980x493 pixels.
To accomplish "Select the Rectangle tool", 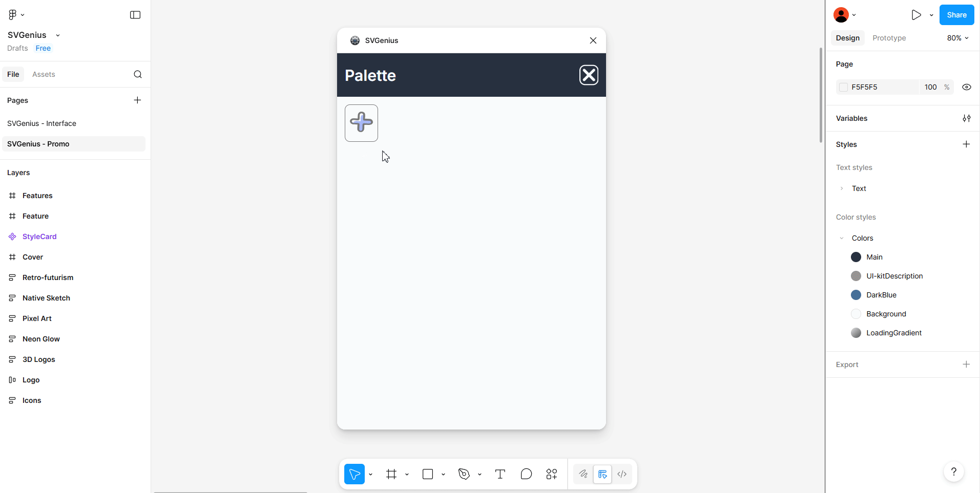I will click(428, 474).
